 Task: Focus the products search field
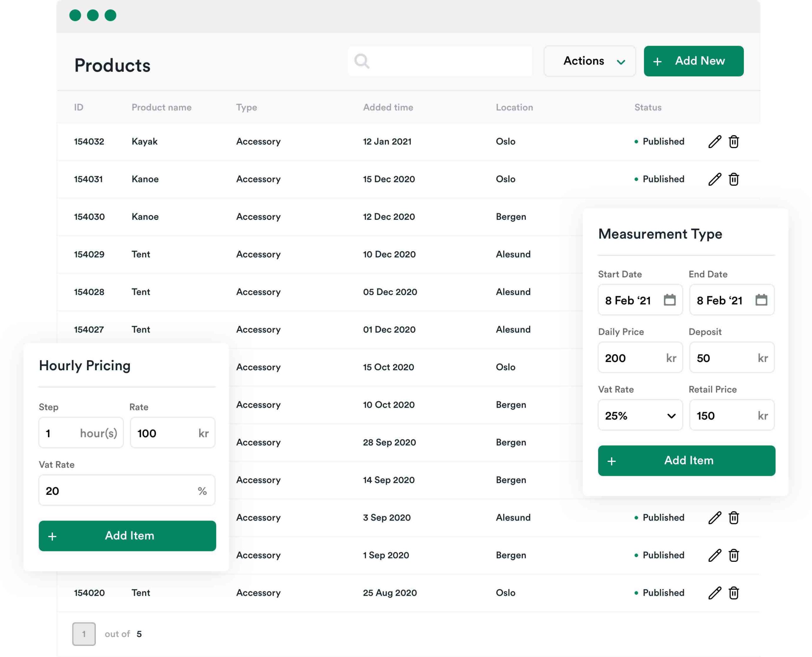tap(440, 61)
